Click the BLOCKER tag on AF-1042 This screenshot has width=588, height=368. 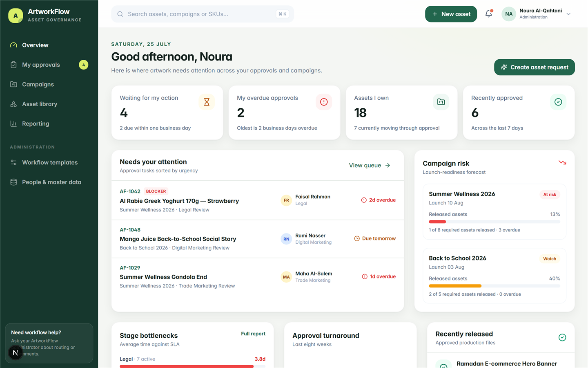tap(156, 191)
